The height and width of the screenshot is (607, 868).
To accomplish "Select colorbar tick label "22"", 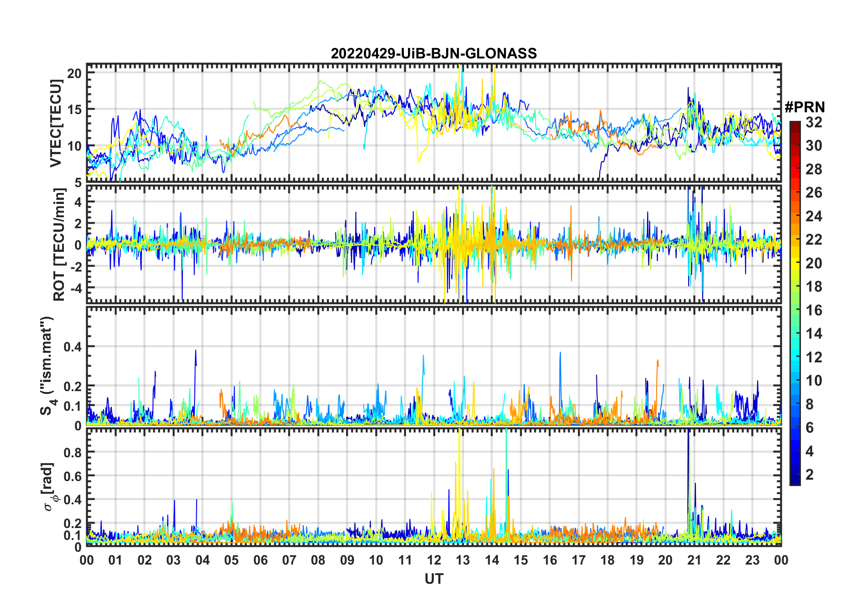I will pyautogui.click(x=814, y=240).
